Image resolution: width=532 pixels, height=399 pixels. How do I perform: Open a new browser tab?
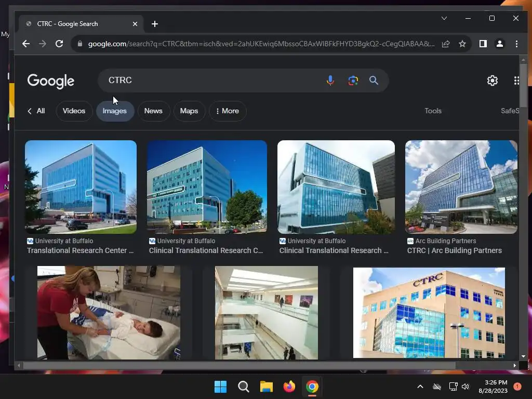click(x=155, y=24)
